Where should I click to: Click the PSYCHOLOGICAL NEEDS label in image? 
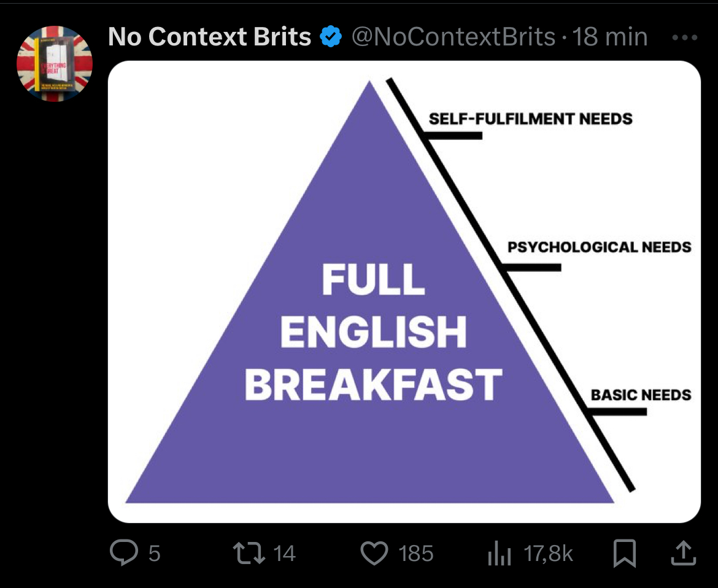(x=599, y=247)
